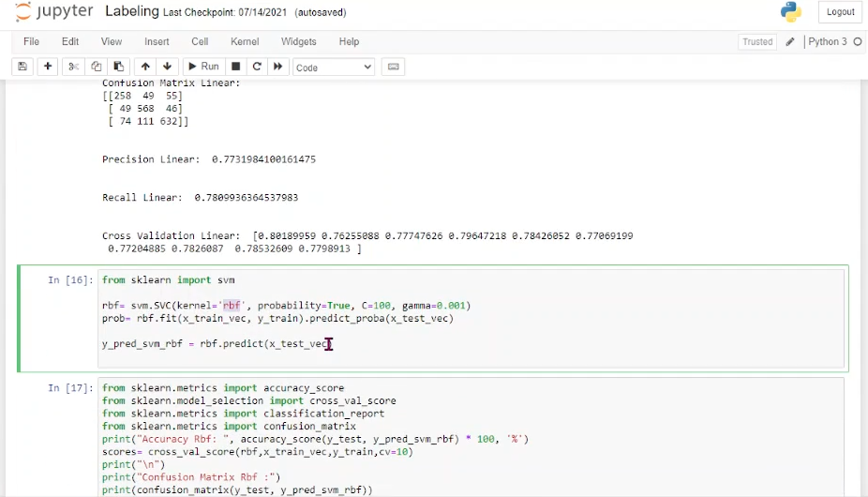Click the kernel idle circle indicator
Viewport: 868px width, 497px height.
858,41
